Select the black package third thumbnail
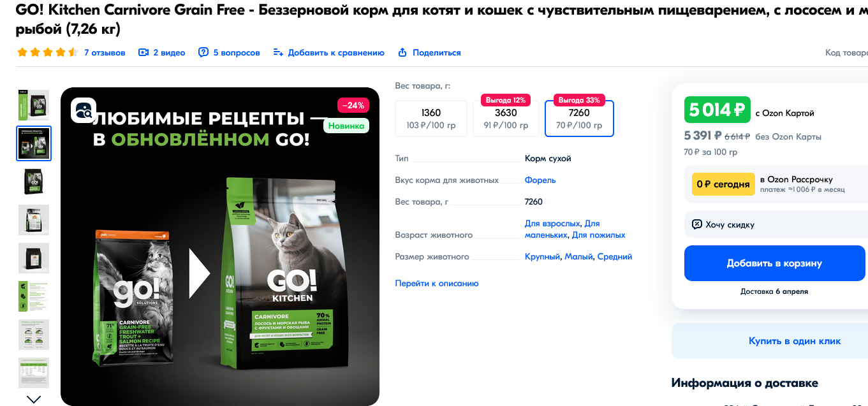This screenshot has width=868, height=406. coord(34,182)
